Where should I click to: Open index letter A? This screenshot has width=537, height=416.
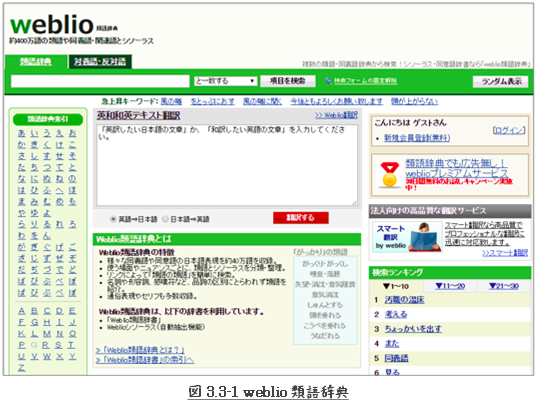tap(22, 311)
